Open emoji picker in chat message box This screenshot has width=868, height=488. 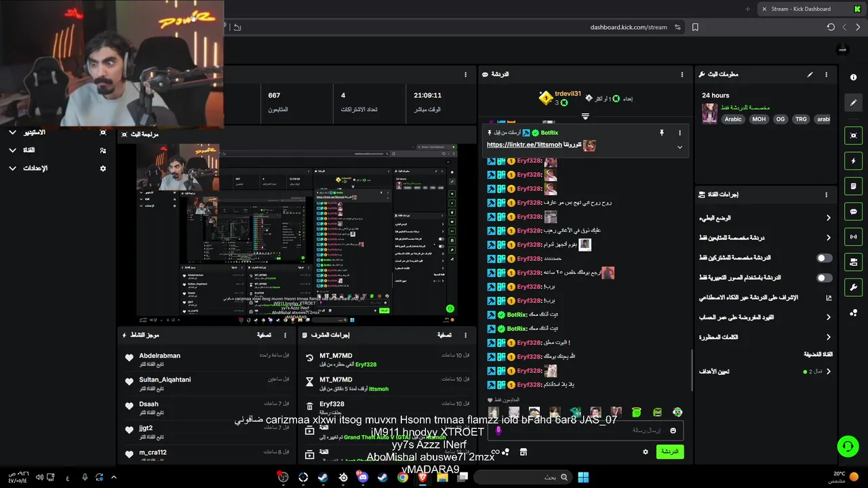(x=673, y=430)
